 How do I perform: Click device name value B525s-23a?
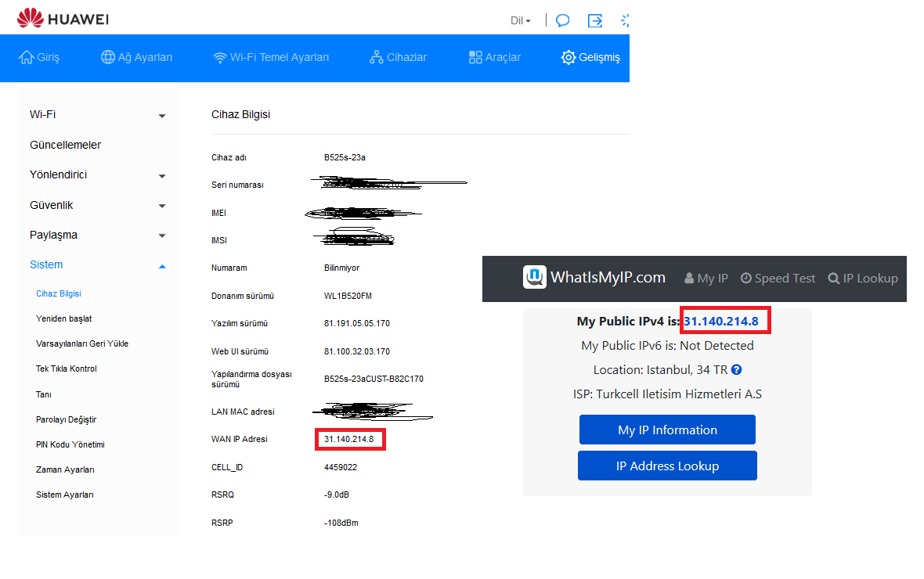[x=345, y=157]
